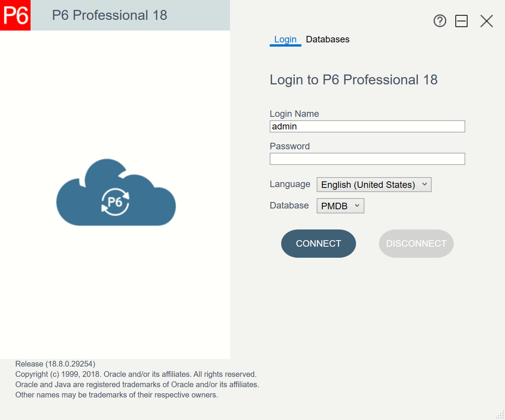Image resolution: width=505 pixels, height=420 pixels.
Task: Click the Help question mark icon
Action: point(440,21)
